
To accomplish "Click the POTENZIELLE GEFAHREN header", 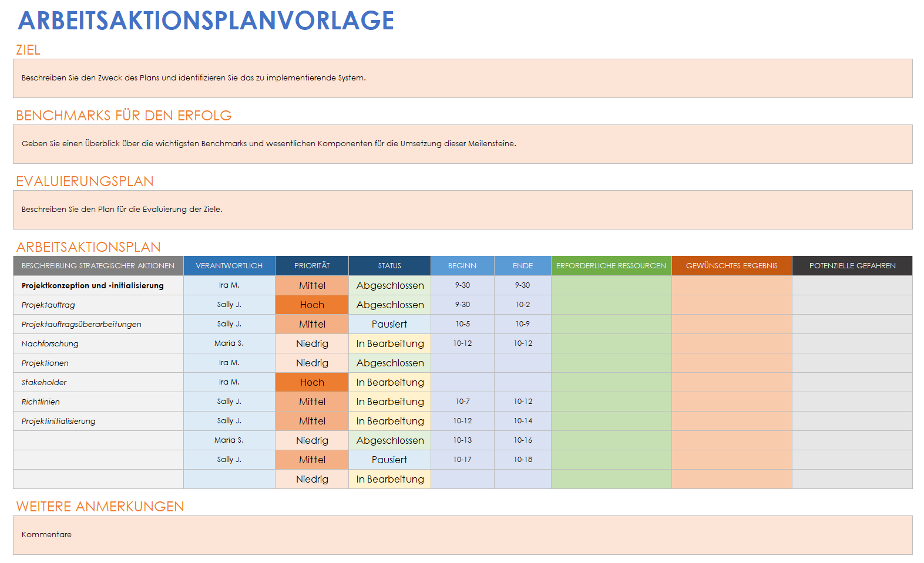I will [x=852, y=266].
